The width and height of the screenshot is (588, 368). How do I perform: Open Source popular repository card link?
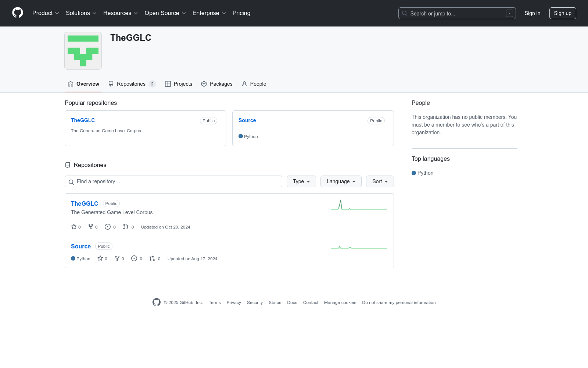point(247,120)
